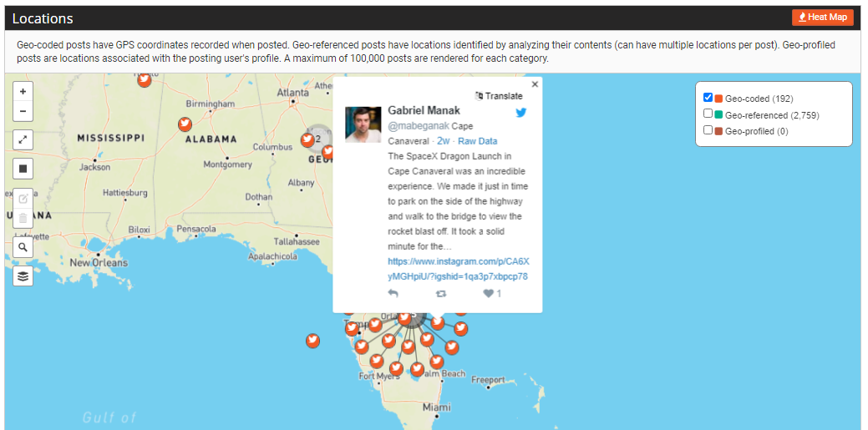
Task: Click the Montgomery map label
Action: 227,164
